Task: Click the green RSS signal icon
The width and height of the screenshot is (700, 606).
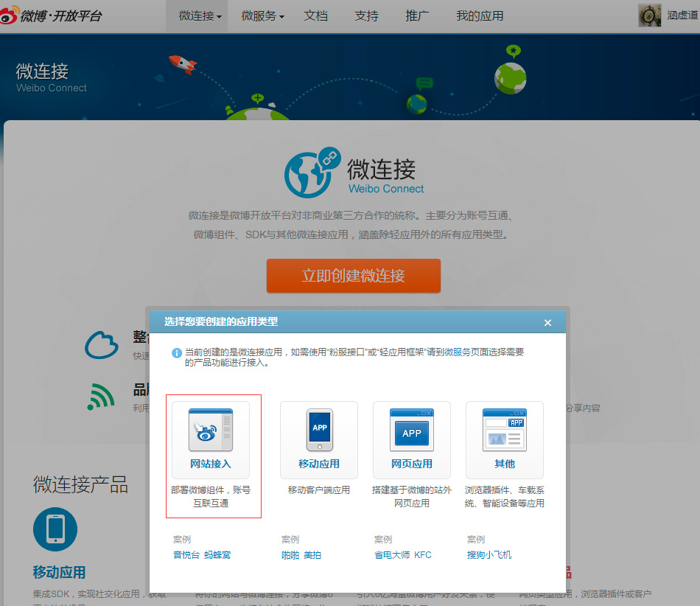Action: (101, 397)
